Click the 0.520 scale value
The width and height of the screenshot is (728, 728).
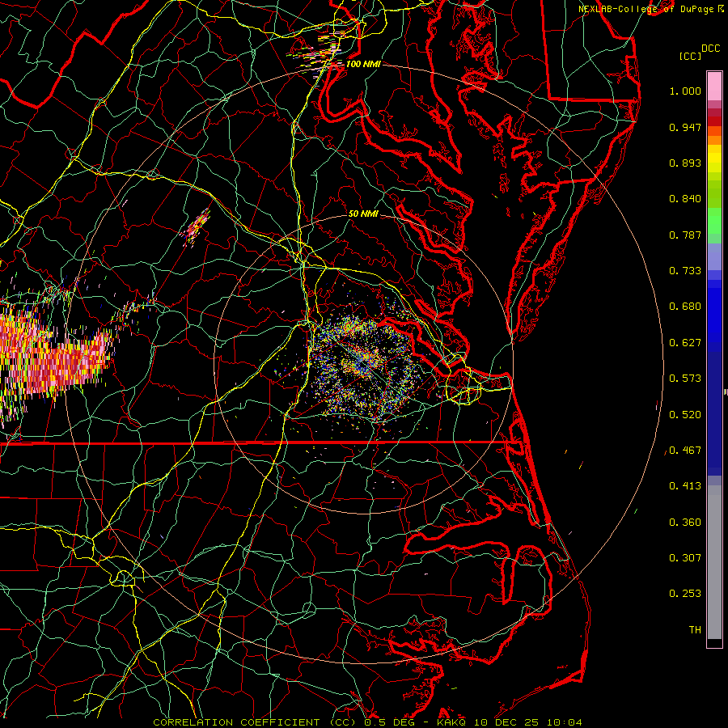(685, 415)
